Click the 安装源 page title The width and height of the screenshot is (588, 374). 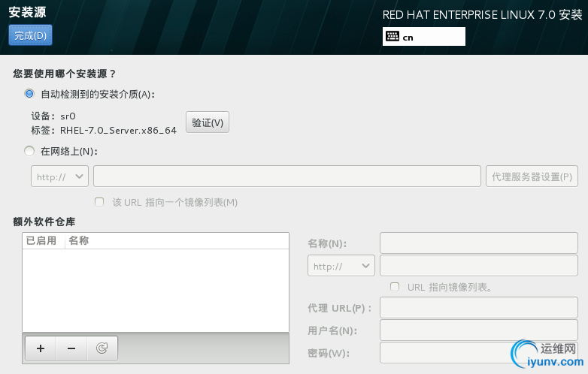tap(27, 12)
